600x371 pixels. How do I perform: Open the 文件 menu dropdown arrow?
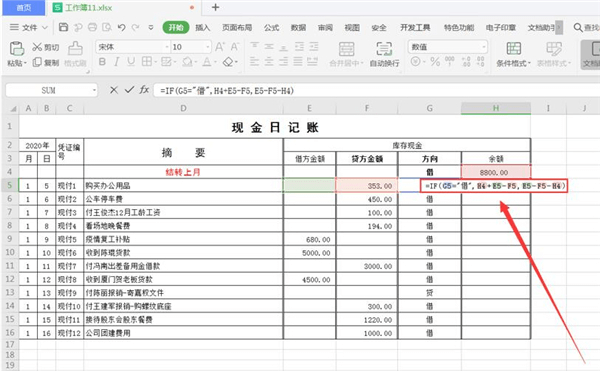[x=44, y=28]
